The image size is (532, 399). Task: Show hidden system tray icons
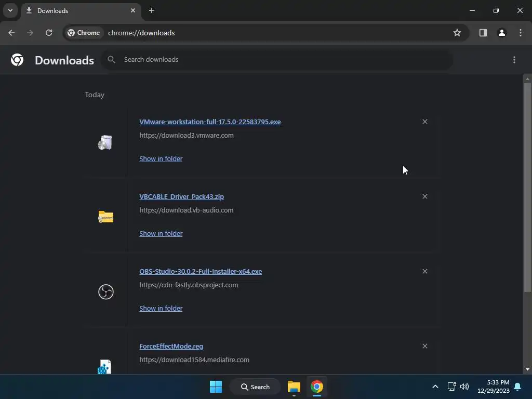(x=435, y=387)
